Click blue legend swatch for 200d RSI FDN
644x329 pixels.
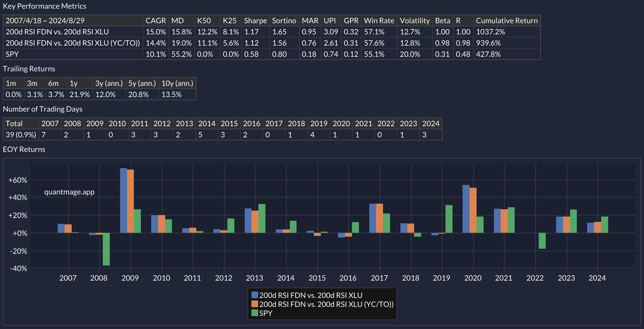[x=255, y=295]
